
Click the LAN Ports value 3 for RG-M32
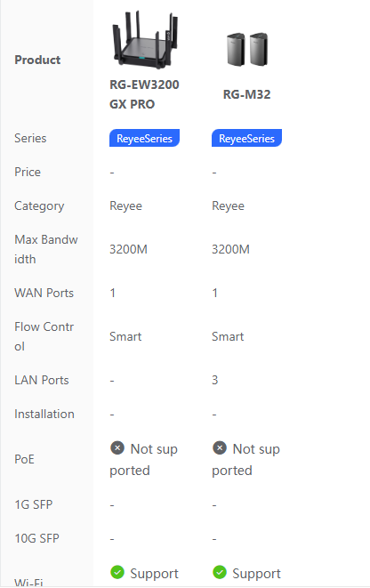[215, 380]
